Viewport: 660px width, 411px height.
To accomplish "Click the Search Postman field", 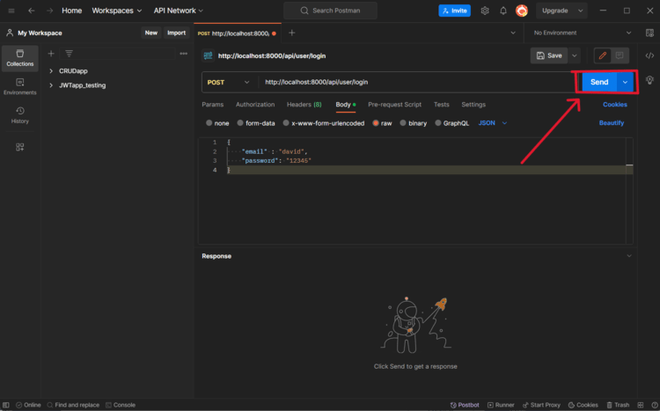I will click(x=330, y=11).
